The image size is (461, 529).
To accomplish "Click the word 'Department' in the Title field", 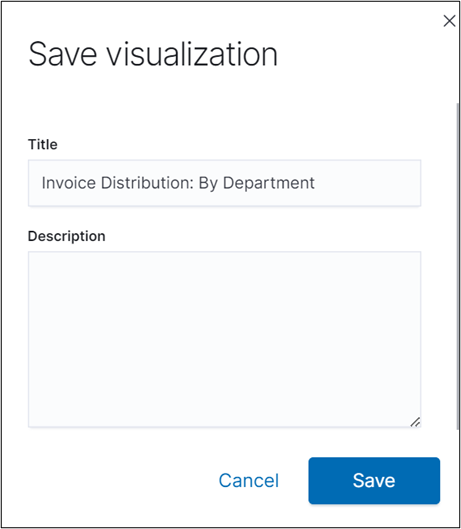I will (269, 183).
